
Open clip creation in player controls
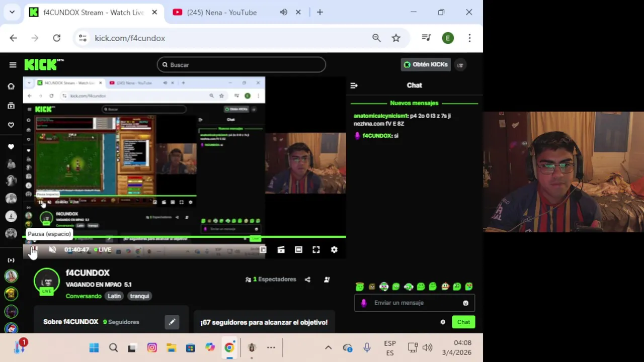pyautogui.click(x=281, y=250)
